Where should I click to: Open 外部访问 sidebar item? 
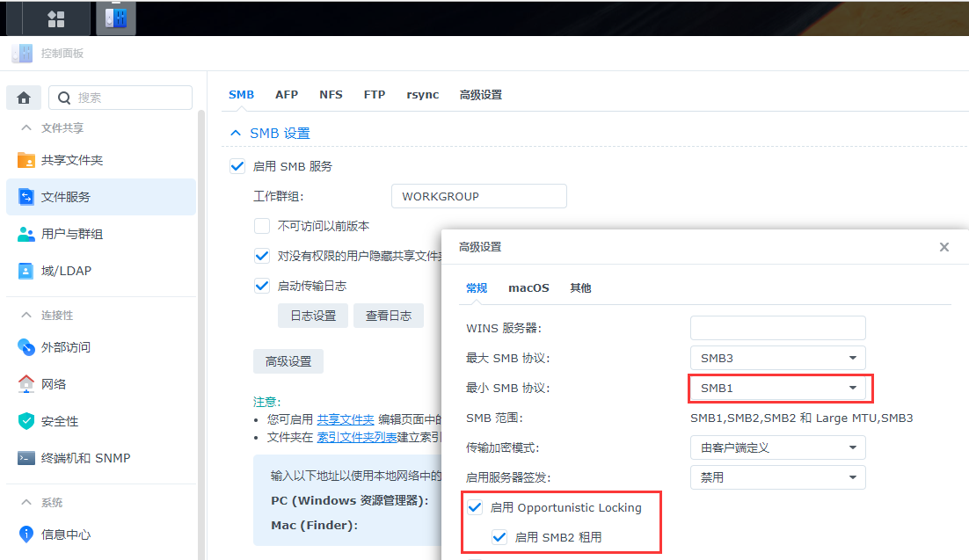[x=66, y=347]
